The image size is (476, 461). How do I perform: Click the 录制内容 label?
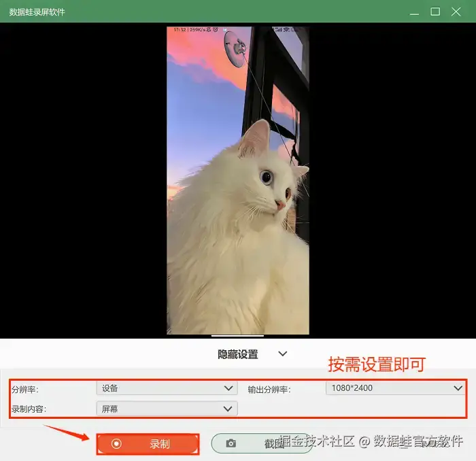click(x=29, y=409)
